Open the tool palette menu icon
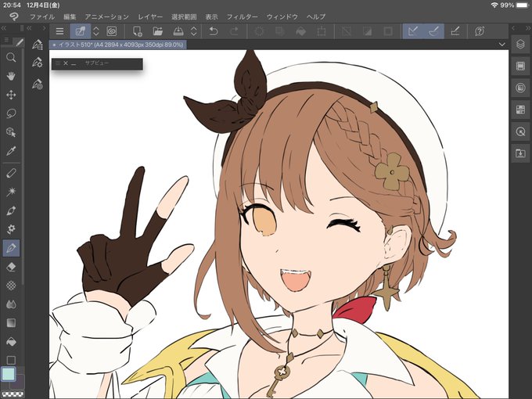 (x=6, y=41)
